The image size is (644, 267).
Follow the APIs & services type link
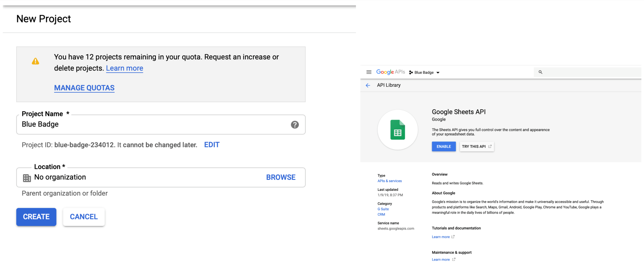[389, 181]
